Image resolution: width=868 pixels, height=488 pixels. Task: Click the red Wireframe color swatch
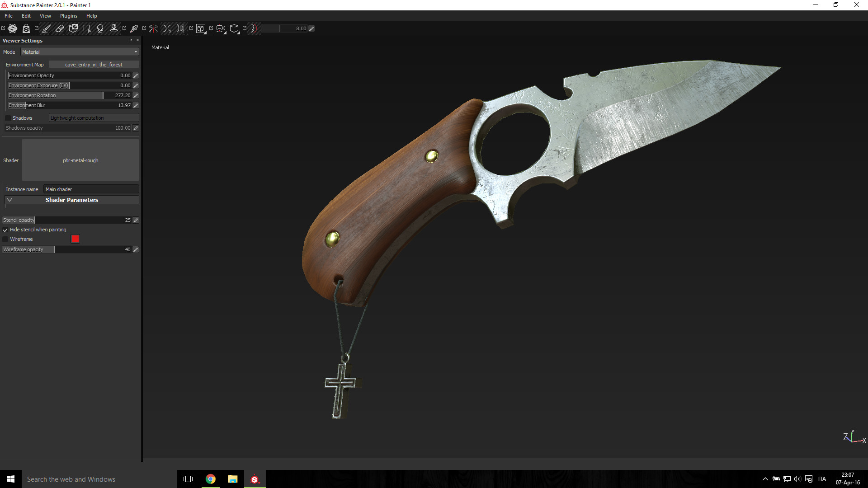pyautogui.click(x=75, y=239)
